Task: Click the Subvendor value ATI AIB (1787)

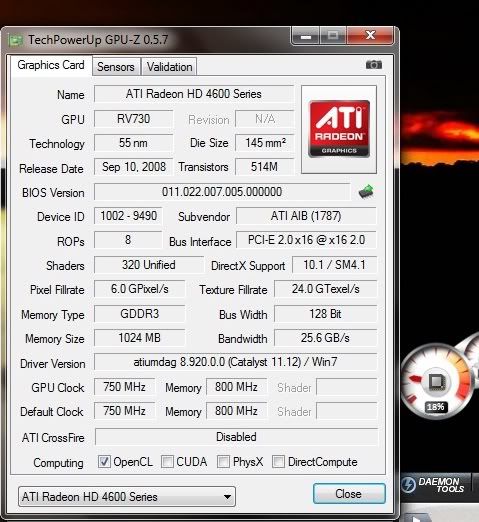Action: (x=306, y=216)
